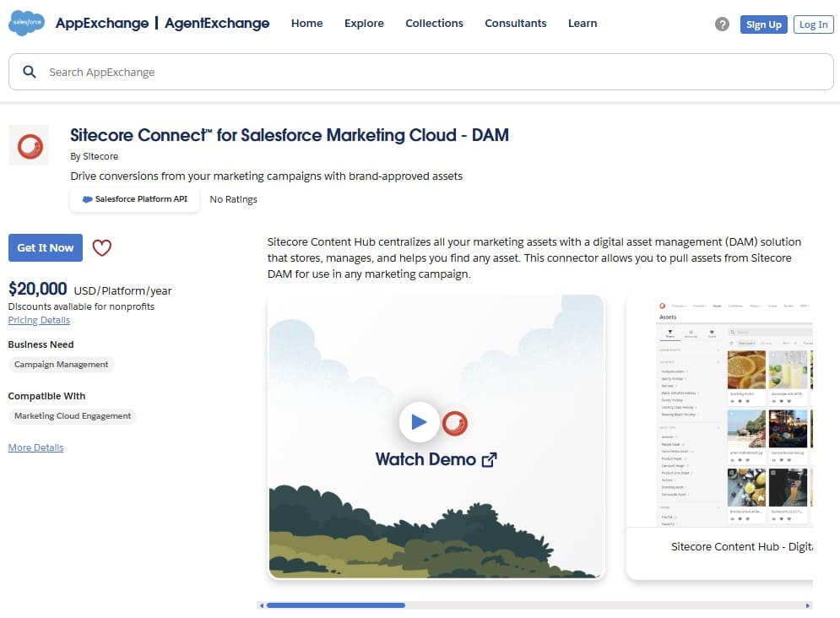Open the Home menu item
This screenshot has width=840, height=618.
[x=306, y=24]
